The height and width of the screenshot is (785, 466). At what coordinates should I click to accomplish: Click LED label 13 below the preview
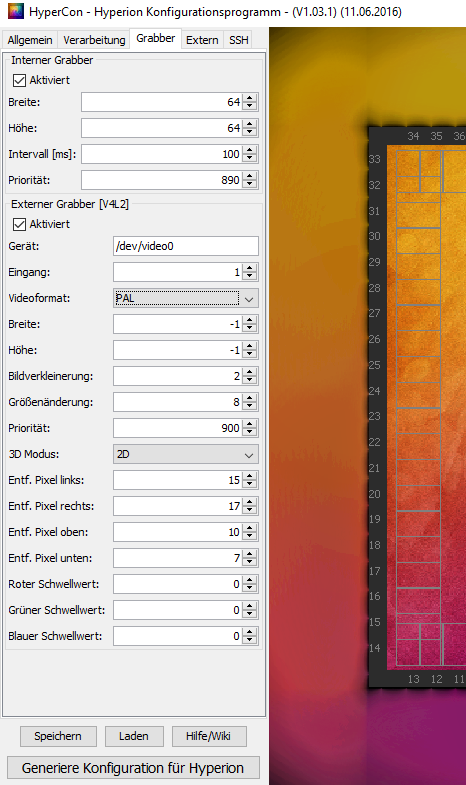(x=413, y=679)
